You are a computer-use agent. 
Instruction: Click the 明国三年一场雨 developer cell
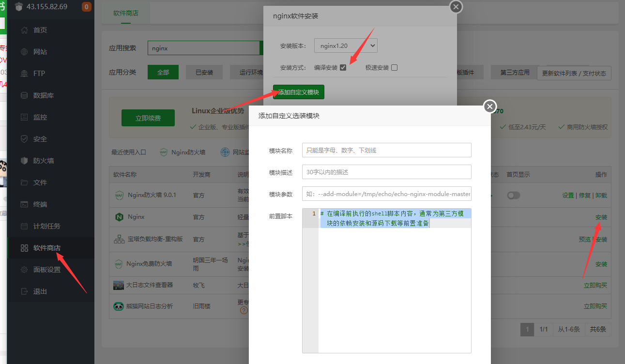(210, 264)
